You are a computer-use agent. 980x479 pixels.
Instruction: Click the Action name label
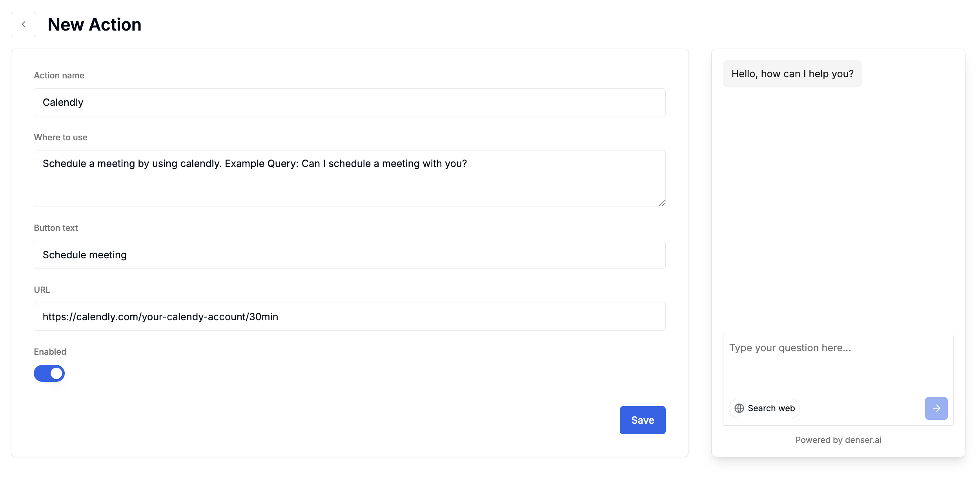coord(59,75)
